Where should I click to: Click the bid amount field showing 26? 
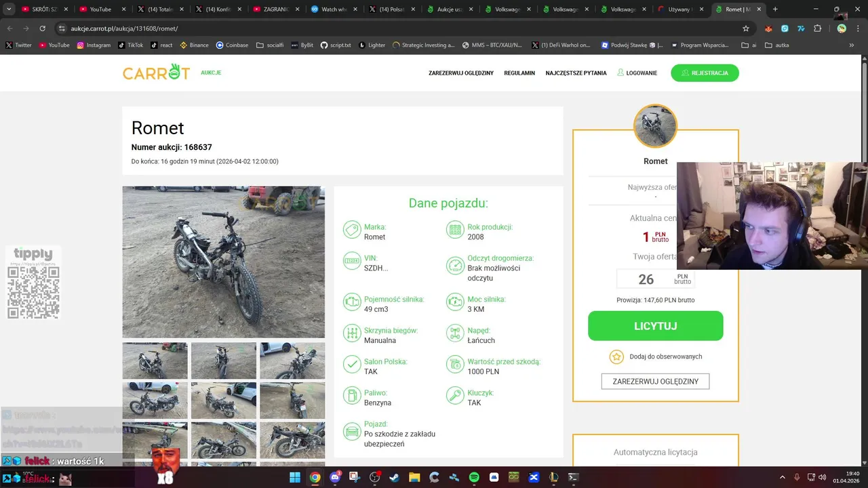point(655,279)
